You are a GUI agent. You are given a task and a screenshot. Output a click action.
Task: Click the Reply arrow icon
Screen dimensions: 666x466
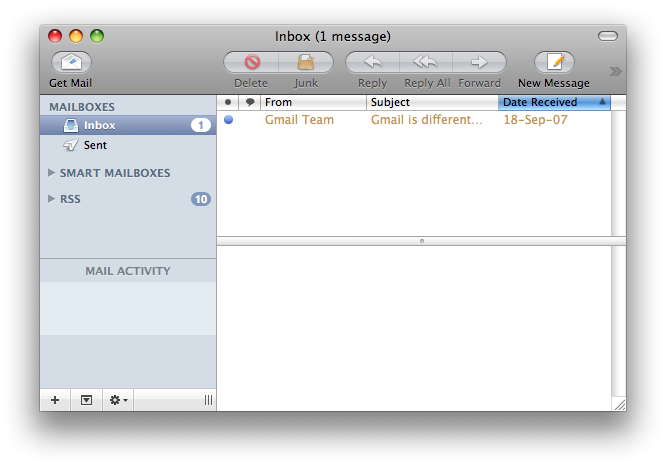click(x=373, y=62)
